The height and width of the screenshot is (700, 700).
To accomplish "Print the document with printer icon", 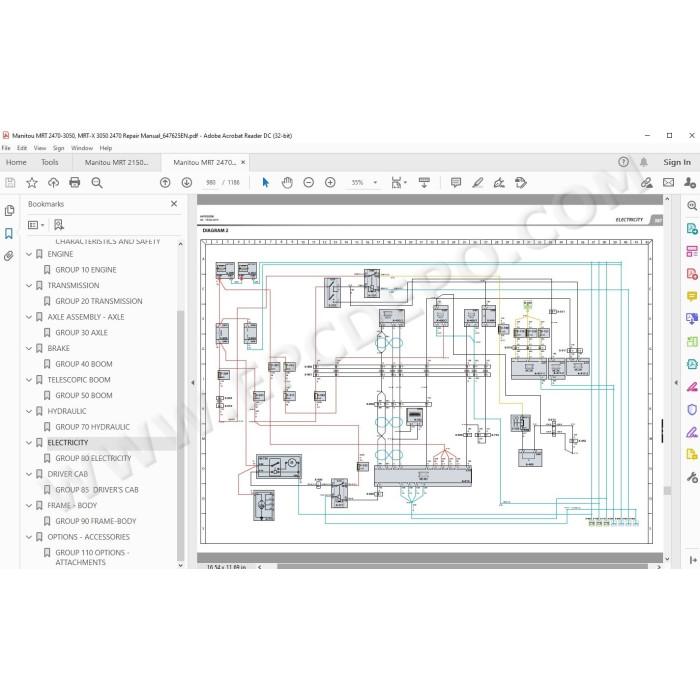I will click(75, 183).
